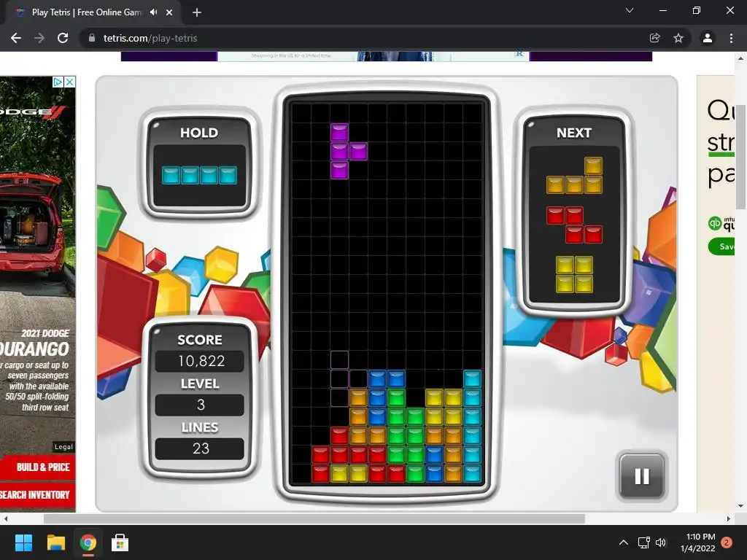The image size is (747, 560).
Task: Click the browser forward arrow
Action: [x=39, y=38]
